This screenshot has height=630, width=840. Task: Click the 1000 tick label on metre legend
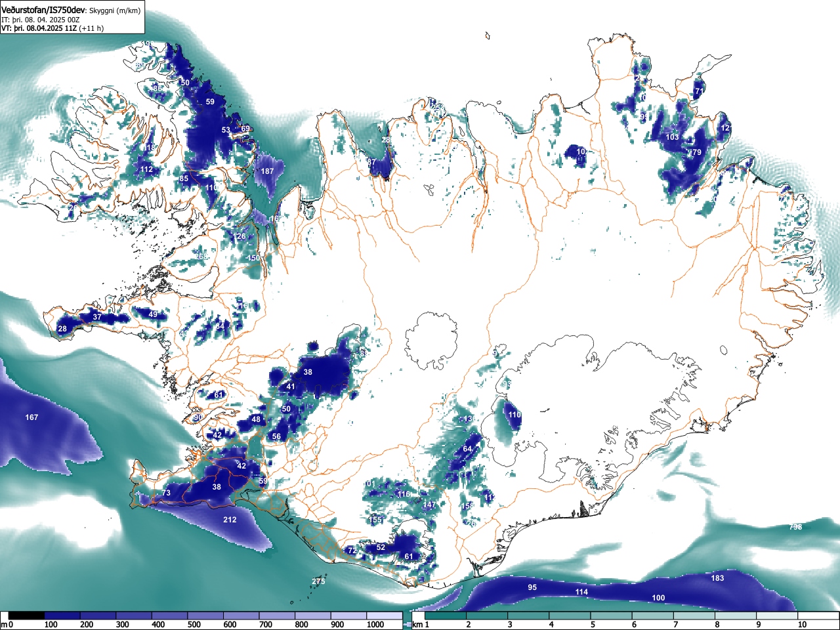(375, 625)
